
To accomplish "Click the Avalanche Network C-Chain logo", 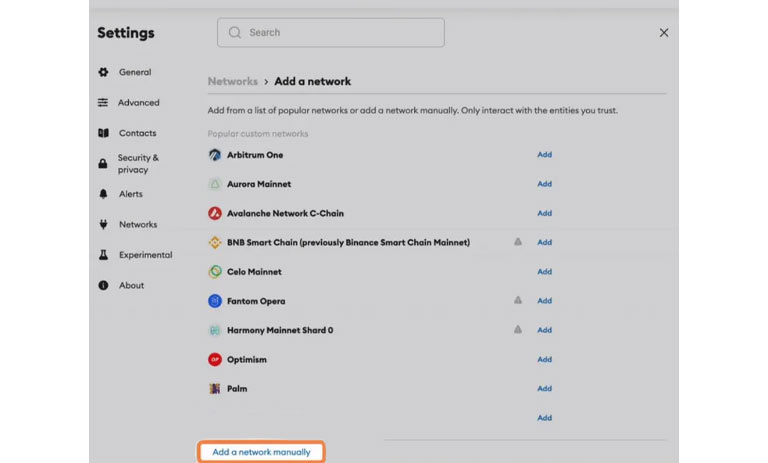I will pos(214,213).
